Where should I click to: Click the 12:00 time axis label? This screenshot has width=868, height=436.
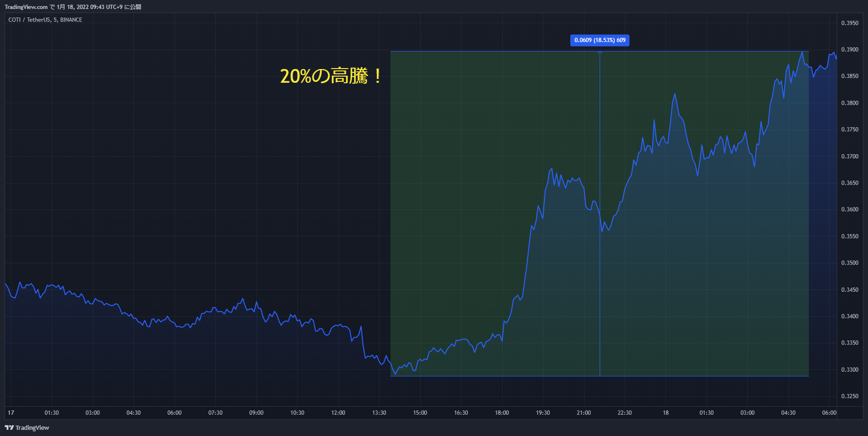(x=338, y=413)
